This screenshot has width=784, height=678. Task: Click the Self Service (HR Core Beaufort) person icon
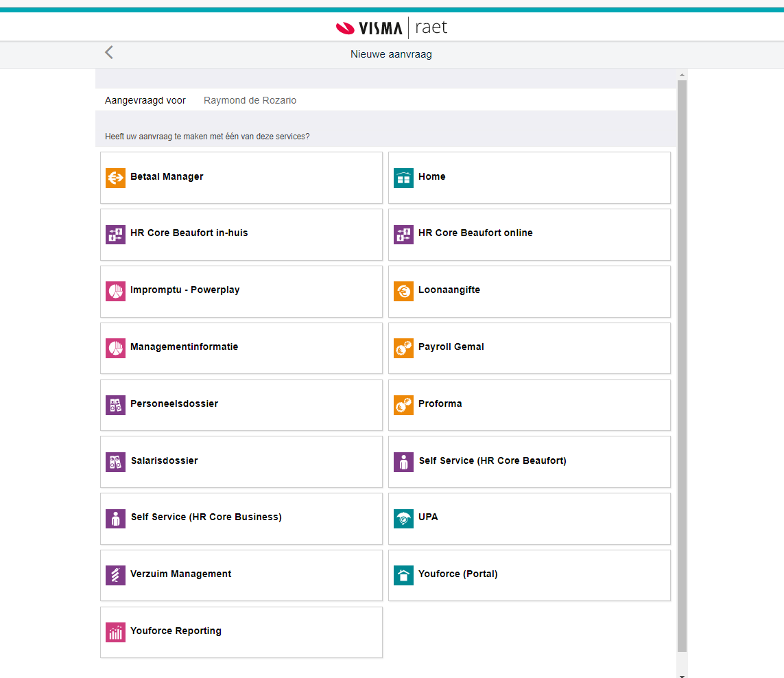(x=403, y=463)
